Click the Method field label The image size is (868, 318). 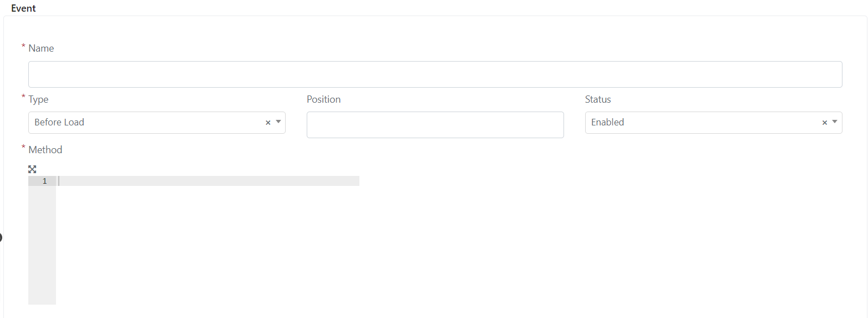click(x=45, y=150)
